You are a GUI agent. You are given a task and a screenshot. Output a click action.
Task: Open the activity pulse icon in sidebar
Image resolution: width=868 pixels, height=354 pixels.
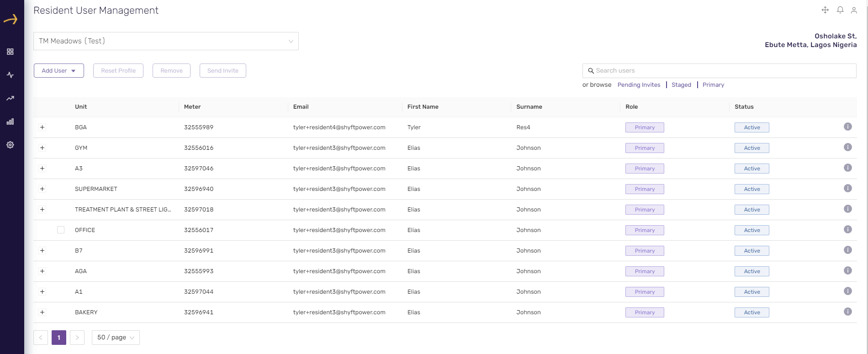pos(10,75)
